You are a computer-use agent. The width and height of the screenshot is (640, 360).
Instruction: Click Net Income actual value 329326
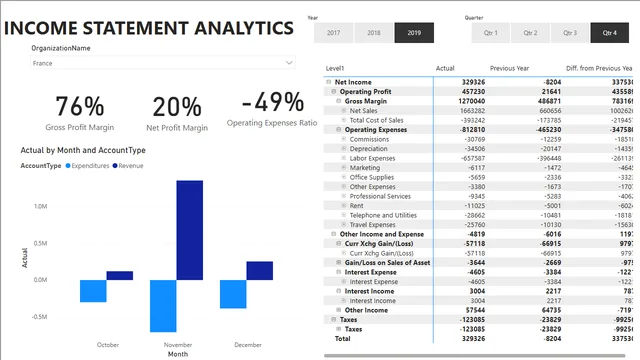coord(473,82)
